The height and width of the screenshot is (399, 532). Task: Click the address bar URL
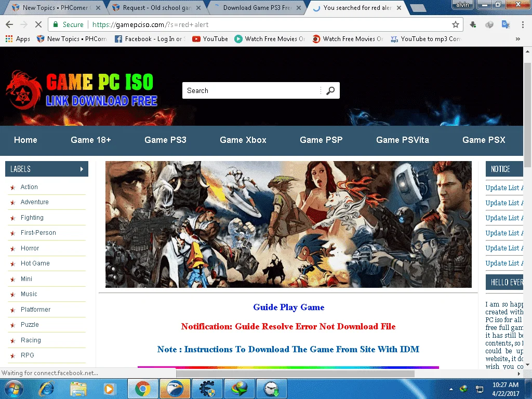150,24
